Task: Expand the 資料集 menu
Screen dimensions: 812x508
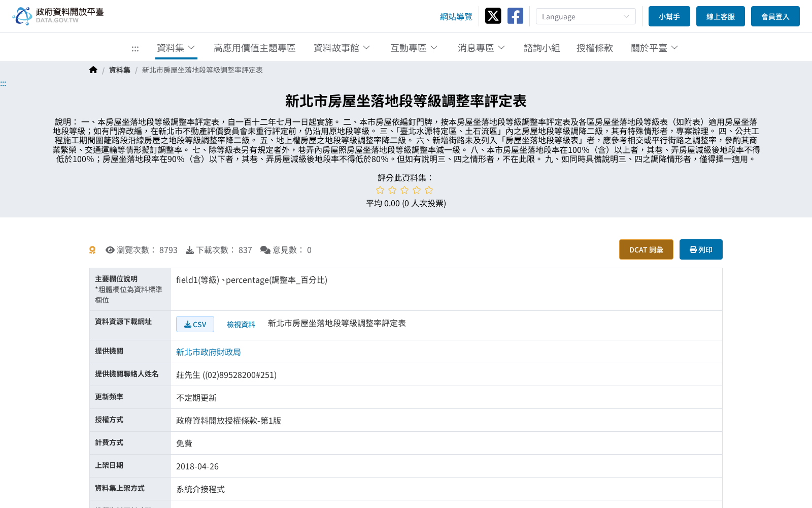Action: click(176, 48)
